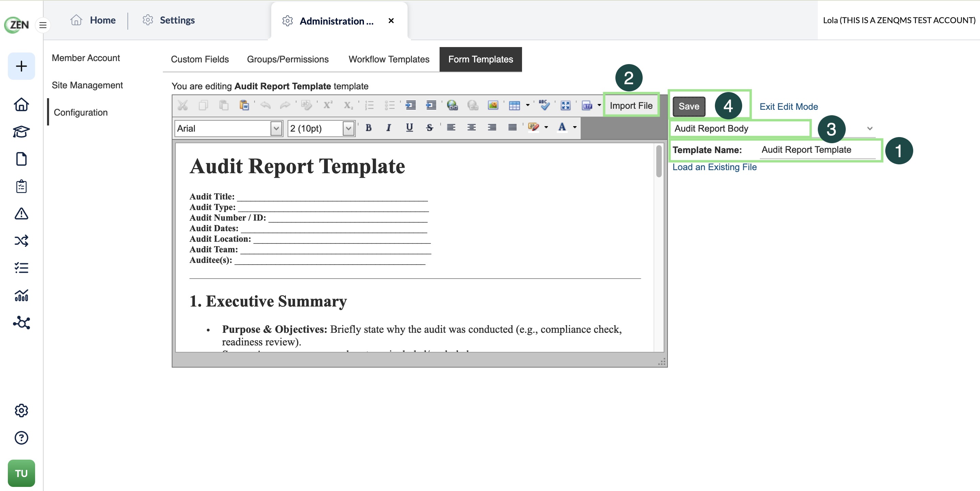Click the Insert Hyperlink globe icon
Screen dimensions: 980x491
[x=452, y=105]
